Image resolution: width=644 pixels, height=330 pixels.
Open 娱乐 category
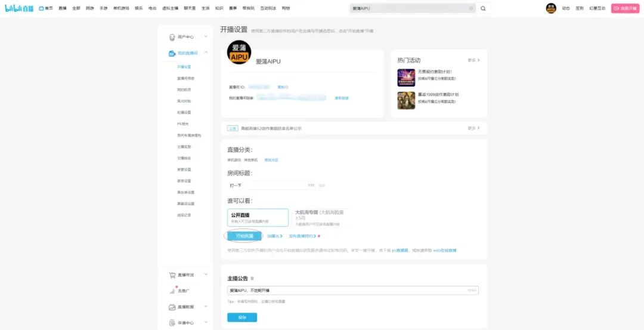pos(139,8)
